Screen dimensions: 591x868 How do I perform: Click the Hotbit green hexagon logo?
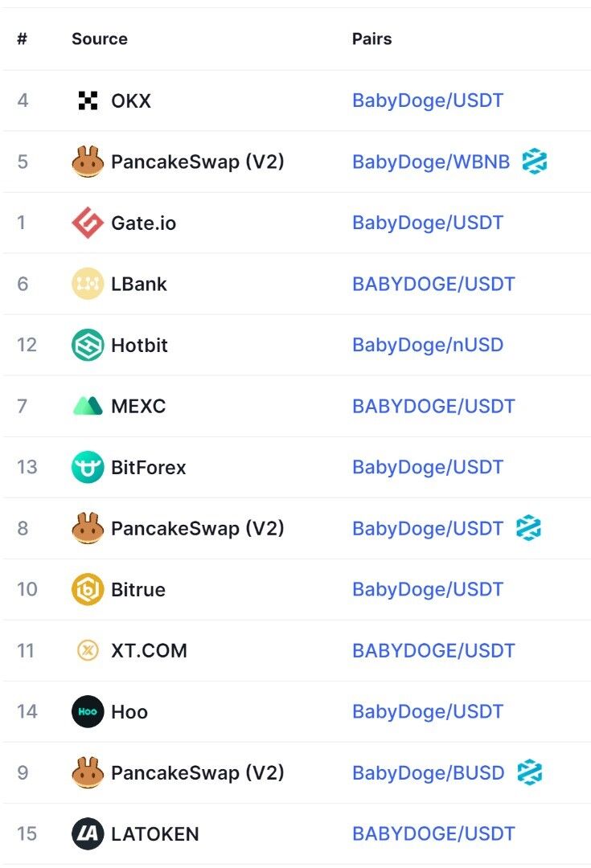click(x=88, y=345)
